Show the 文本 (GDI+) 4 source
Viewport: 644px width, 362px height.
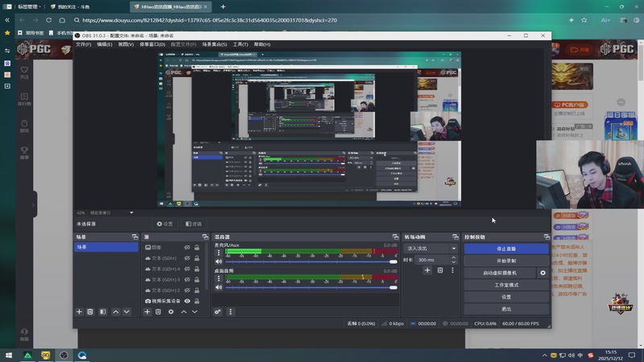[188, 269]
